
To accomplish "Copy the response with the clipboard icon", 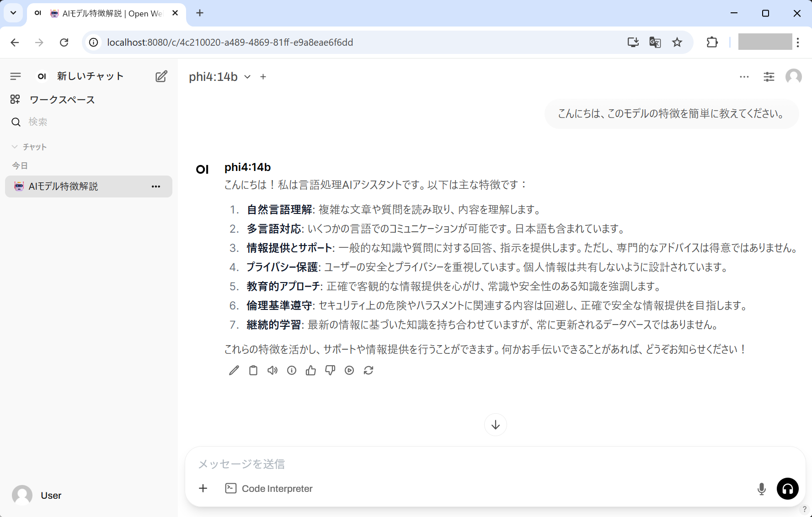I will [x=253, y=370].
